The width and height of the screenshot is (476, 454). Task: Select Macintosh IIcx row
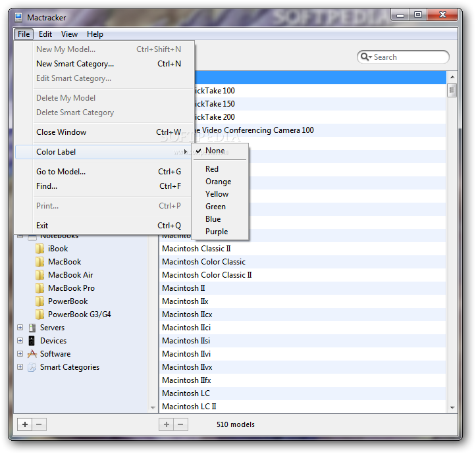click(x=302, y=315)
